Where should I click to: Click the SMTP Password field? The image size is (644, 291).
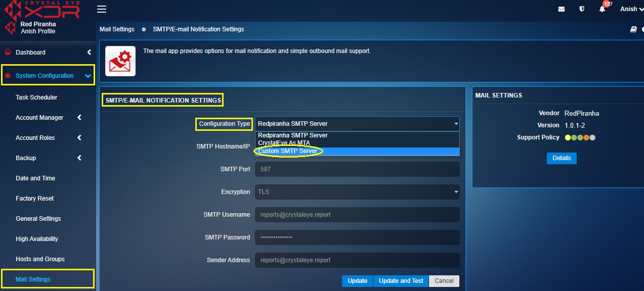(357, 237)
